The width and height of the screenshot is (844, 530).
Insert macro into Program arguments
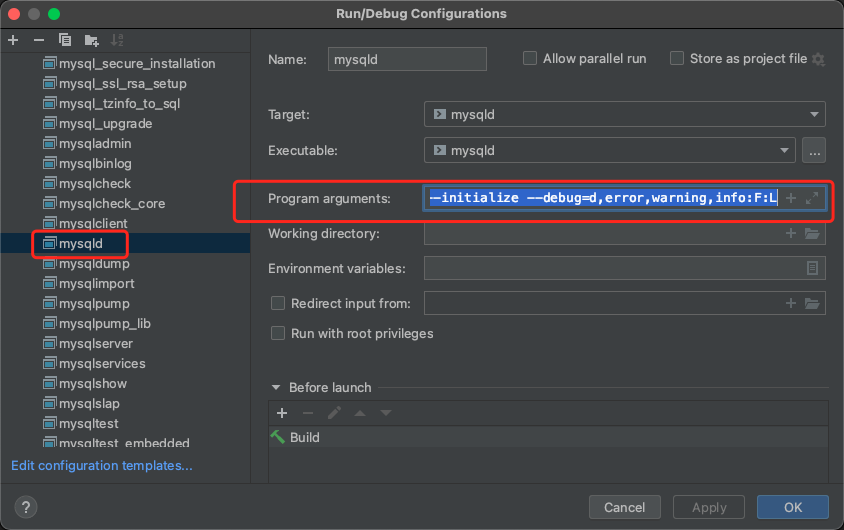pyautogui.click(x=791, y=199)
